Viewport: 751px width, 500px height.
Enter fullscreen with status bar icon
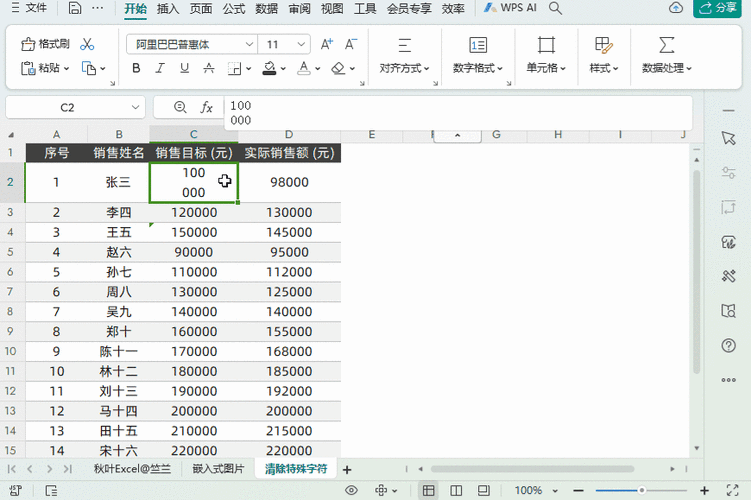(732, 490)
